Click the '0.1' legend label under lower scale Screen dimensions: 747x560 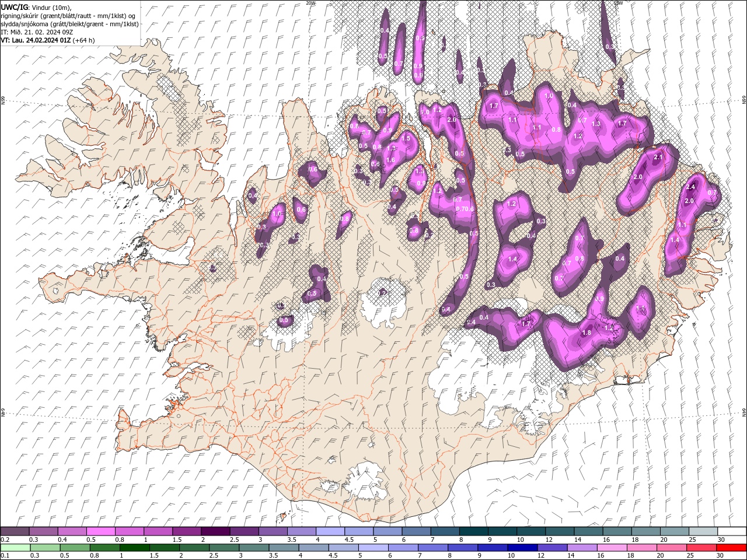(x=4, y=556)
